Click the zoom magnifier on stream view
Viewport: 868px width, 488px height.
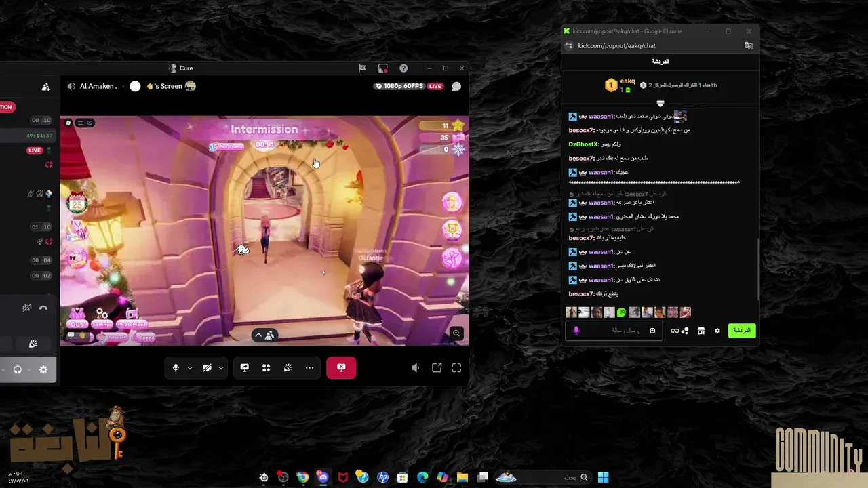coord(456,333)
